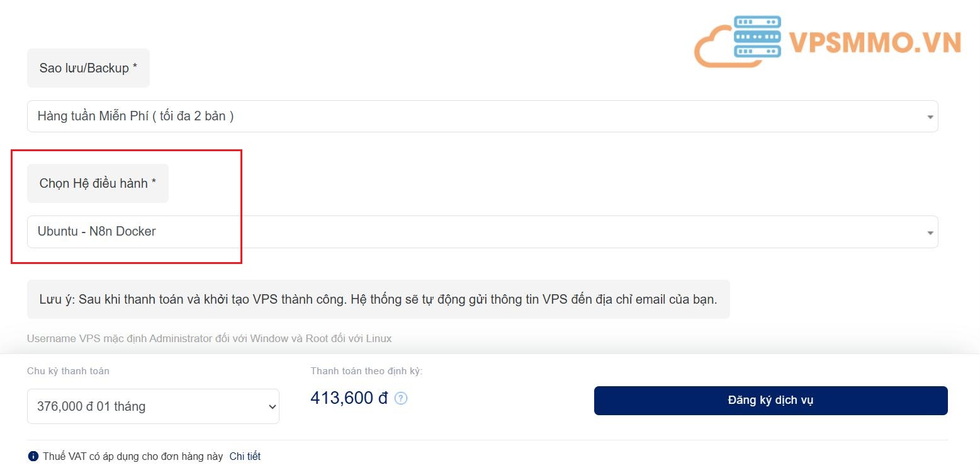The width and height of the screenshot is (980, 470).
Task: Click the Chu kỳ thanh toán label
Action: click(x=68, y=371)
